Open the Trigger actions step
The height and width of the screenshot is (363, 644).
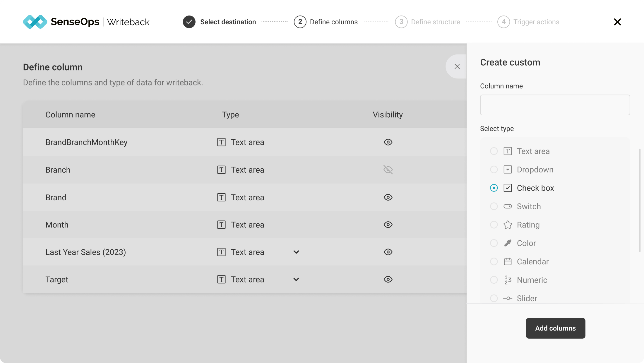[x=536, y=22]
